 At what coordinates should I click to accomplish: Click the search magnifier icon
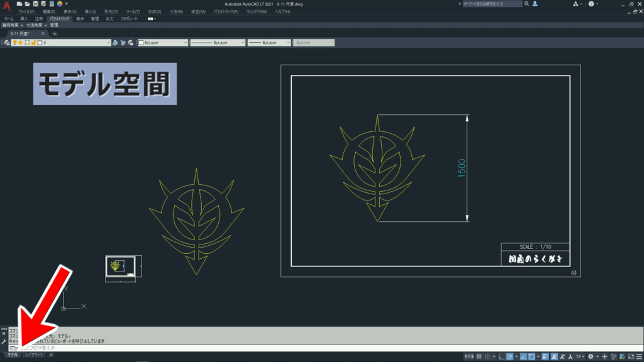point(526,4)
